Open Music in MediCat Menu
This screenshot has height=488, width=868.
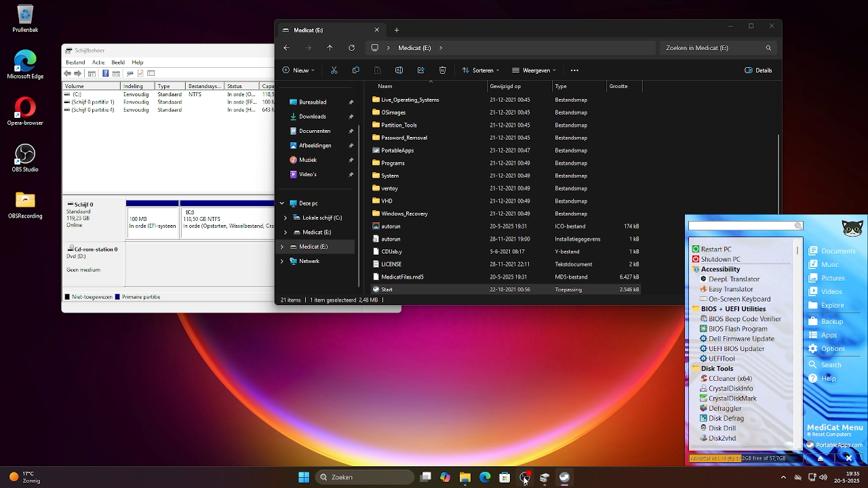pos(824,264)
